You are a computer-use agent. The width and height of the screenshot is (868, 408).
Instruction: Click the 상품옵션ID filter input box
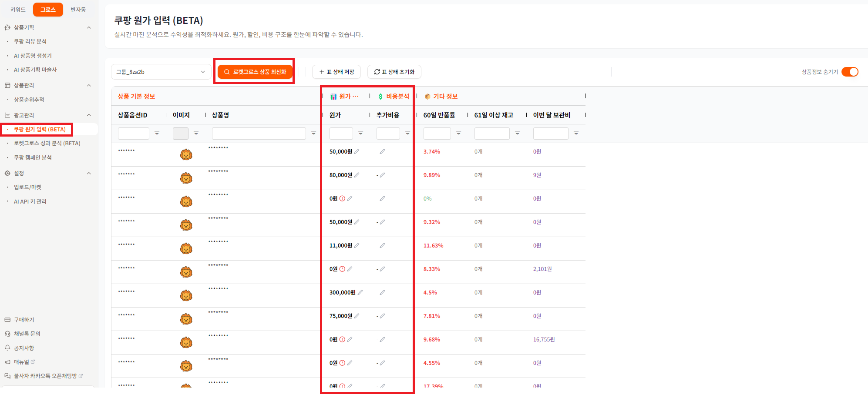point(134,134)
